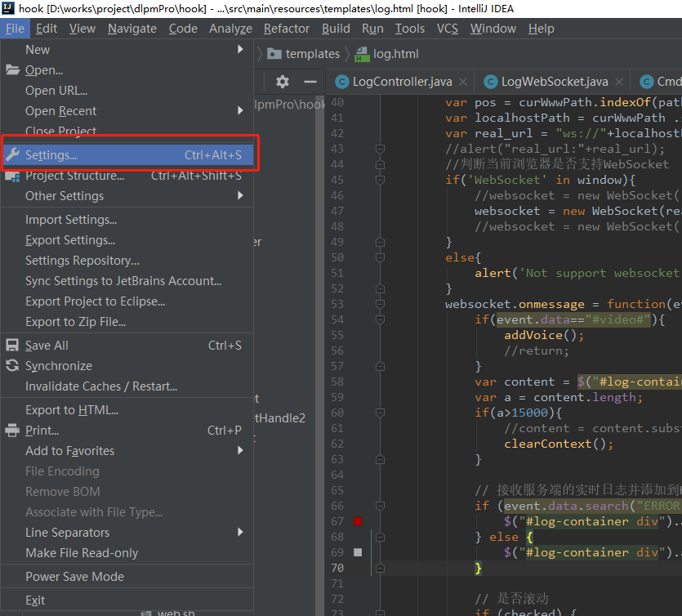Expand the Other Settings submenu arrow
Screen dimensions: 682x616
(x=240, y=195)
